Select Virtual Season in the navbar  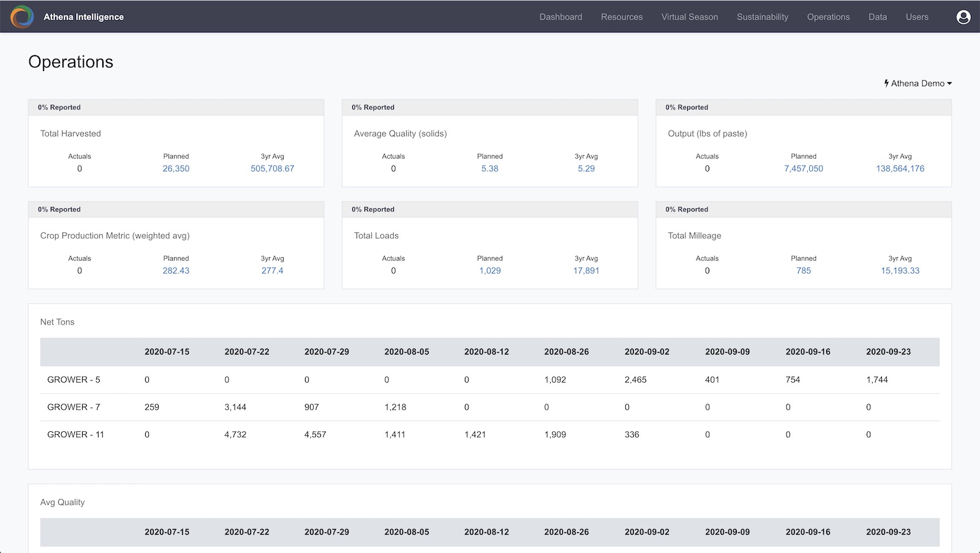pyautogui.click(x=690, y=17)
